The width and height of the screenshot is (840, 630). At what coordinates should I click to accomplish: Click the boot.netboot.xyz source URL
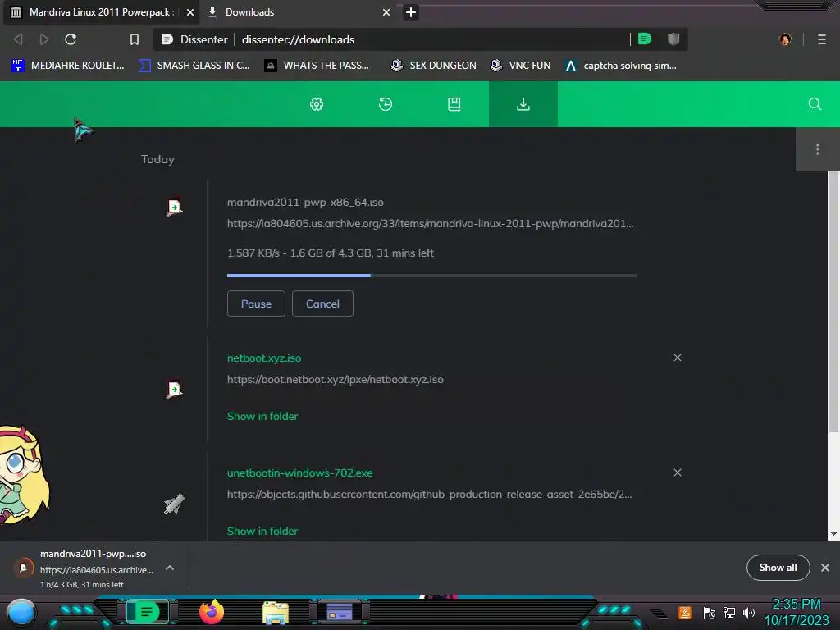(x=336, y=379)
